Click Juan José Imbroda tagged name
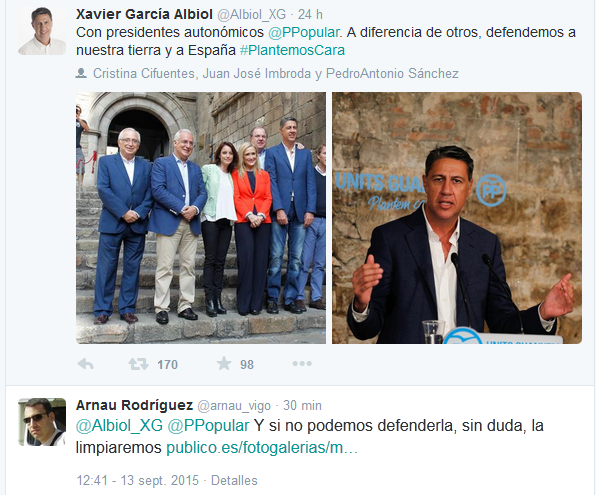Image resolution: width=596 pixels, height=495 pixels. click(x=257, y=73)
